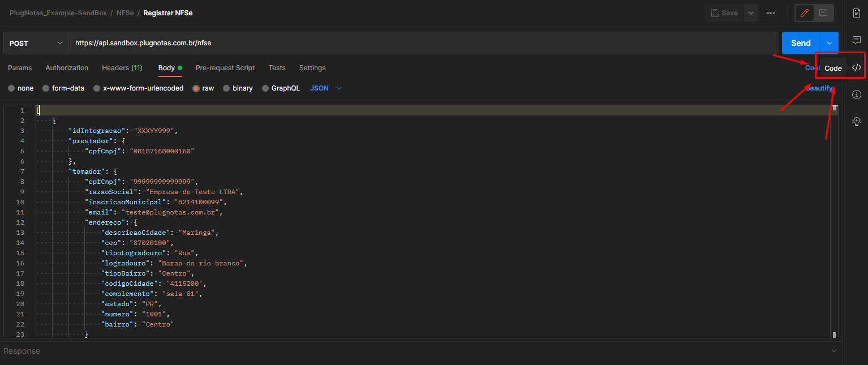Select the binary body type

click(x=238, y=88)
